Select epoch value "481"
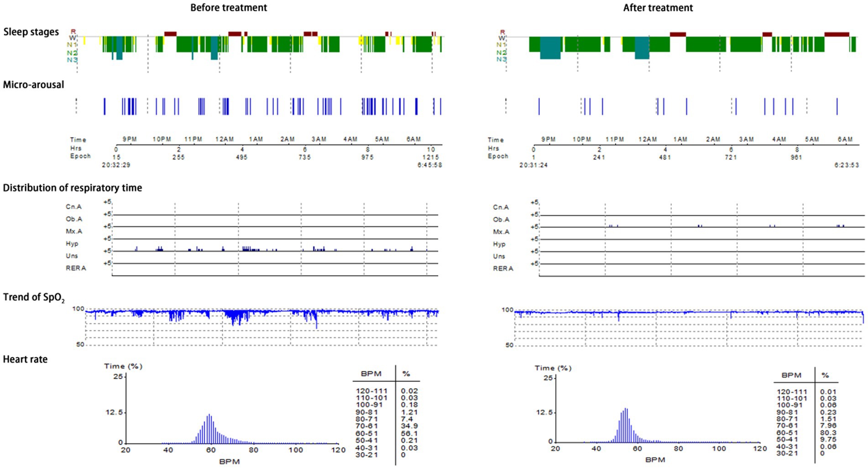The height and width of the screenshot is (469, 868). coord(665,157)
